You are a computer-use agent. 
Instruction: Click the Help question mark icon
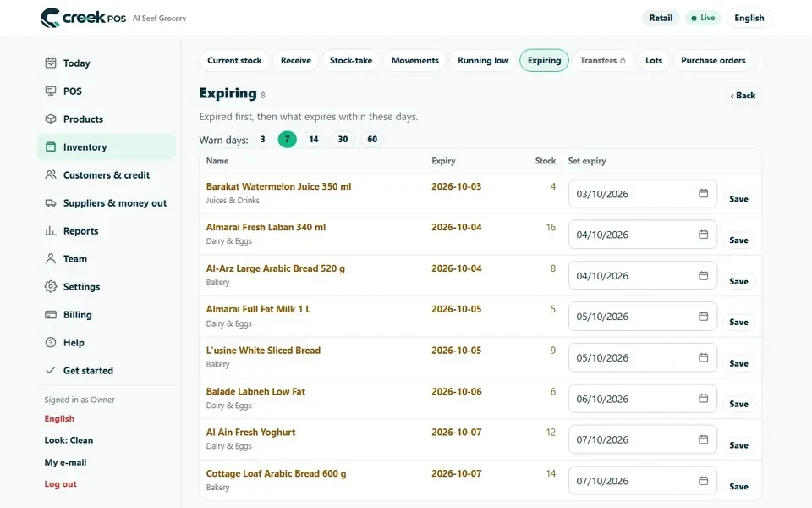[x=51, y=343]
